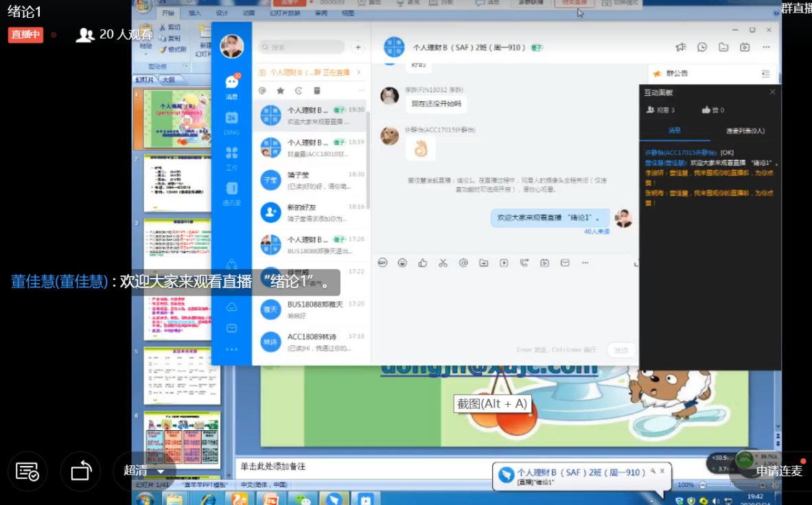Expand the 正在直播 live banner chevron
Viewport: 812px width, 505px height.
358,72
